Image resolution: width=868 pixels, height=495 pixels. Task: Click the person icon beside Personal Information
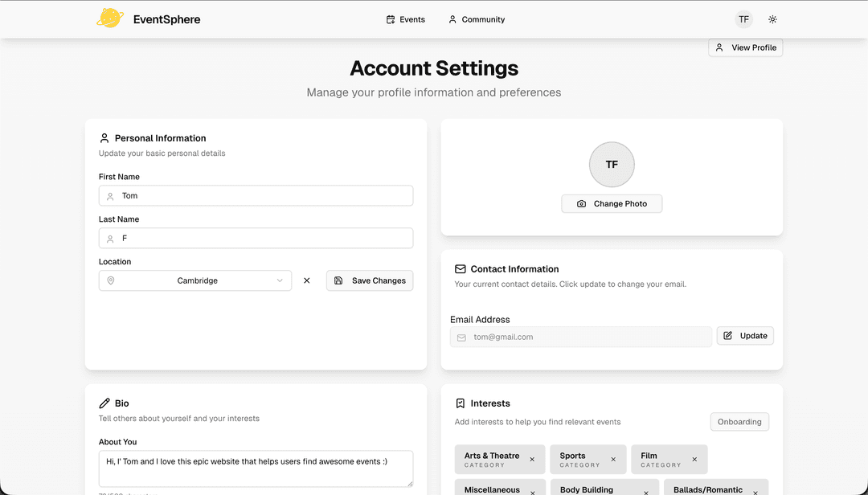104,137
